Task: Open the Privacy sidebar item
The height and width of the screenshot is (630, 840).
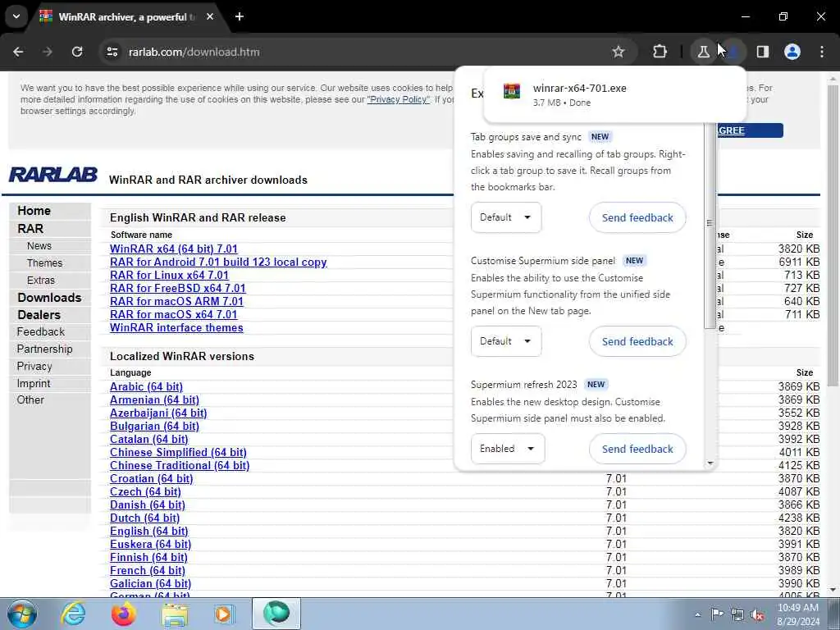Action: [x=34, y=367]
